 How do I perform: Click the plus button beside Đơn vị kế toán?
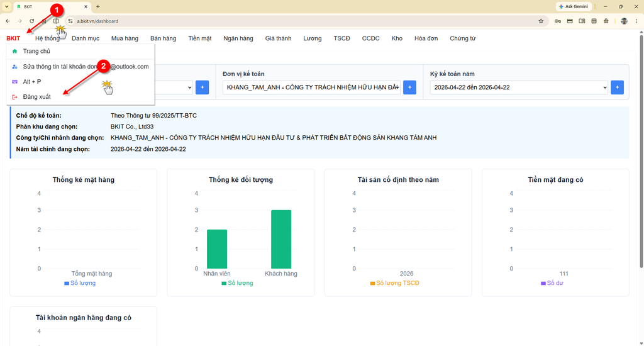coord(409,87)
